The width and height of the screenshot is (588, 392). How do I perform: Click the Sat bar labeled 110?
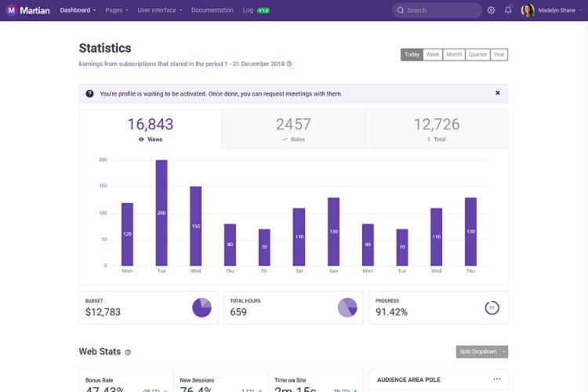tap(299, 237)
